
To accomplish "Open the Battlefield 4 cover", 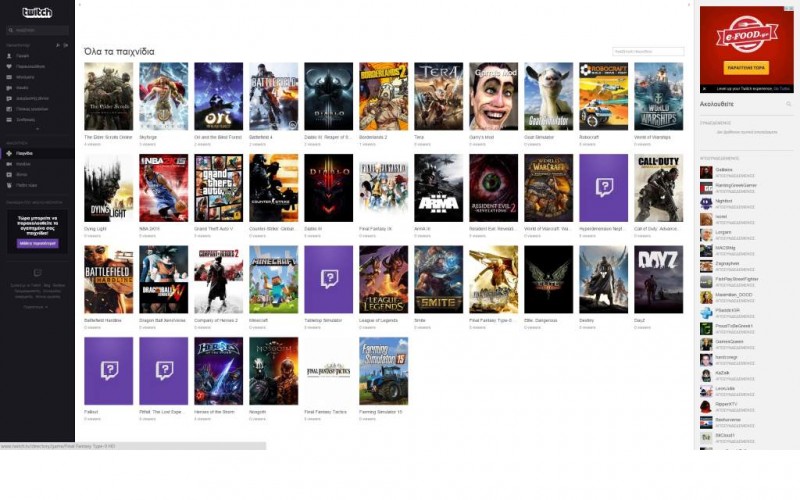I will click(273, 96).
